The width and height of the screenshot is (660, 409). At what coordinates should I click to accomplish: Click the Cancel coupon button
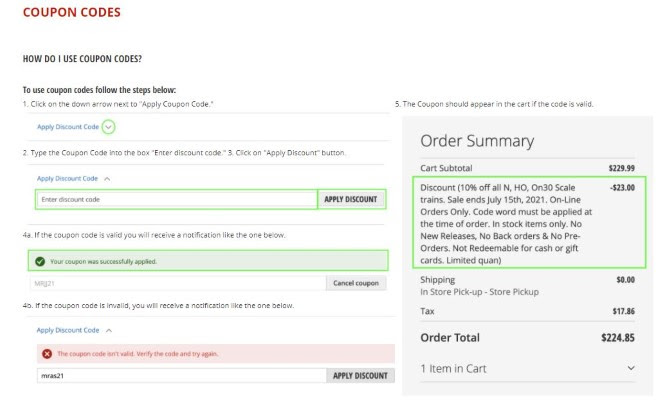[356, 283]
